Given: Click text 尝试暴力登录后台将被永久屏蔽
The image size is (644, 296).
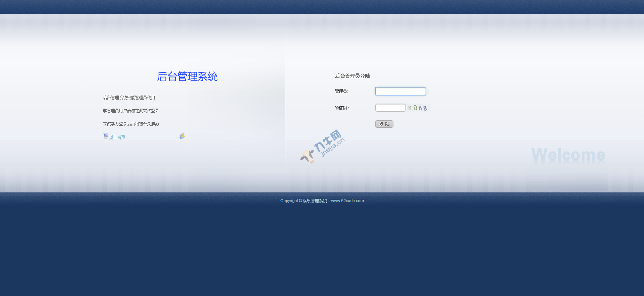Looking at the screenshot, I should 131,124.
